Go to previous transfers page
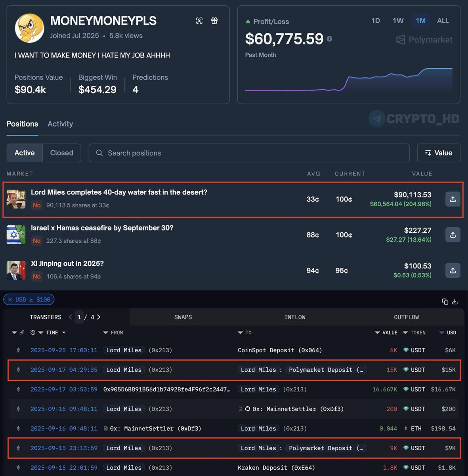468x476 pixels. click(x=70, y=317)
